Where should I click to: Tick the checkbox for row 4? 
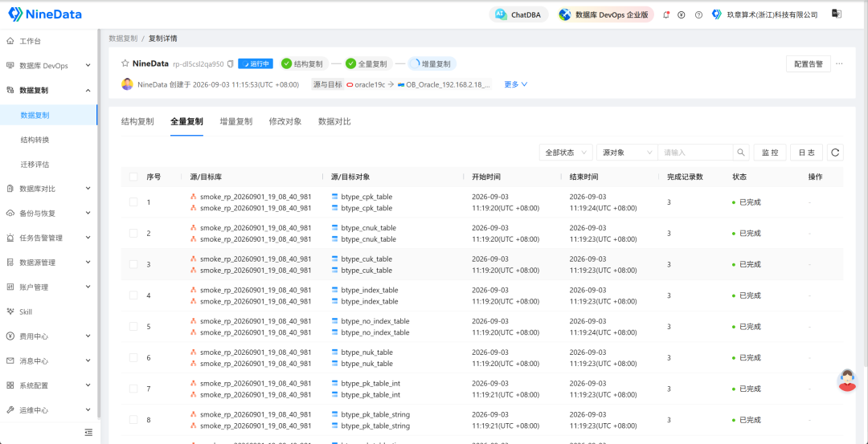coord(133,295)
